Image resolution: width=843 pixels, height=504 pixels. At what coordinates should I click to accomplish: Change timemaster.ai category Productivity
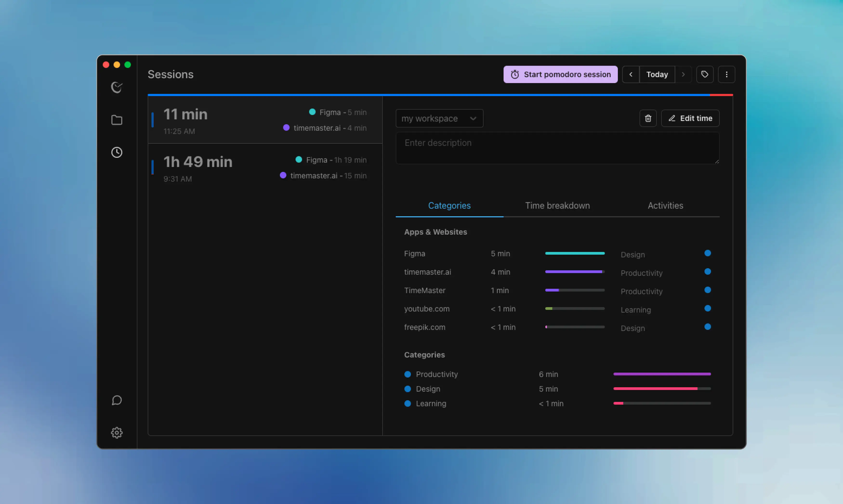point(641,273)
